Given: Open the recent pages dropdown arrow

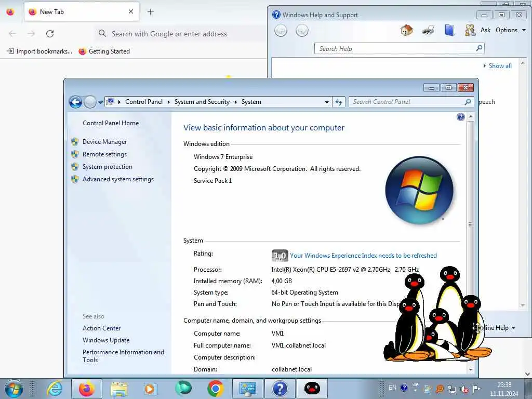Looking at the screenshot, I should [x=100, y=102].
